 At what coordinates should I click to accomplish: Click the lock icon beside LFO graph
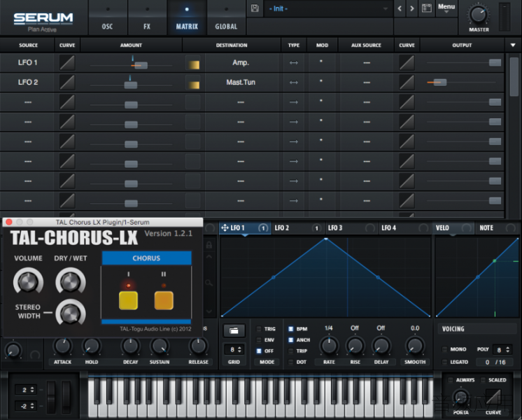(x=209, y=245)
